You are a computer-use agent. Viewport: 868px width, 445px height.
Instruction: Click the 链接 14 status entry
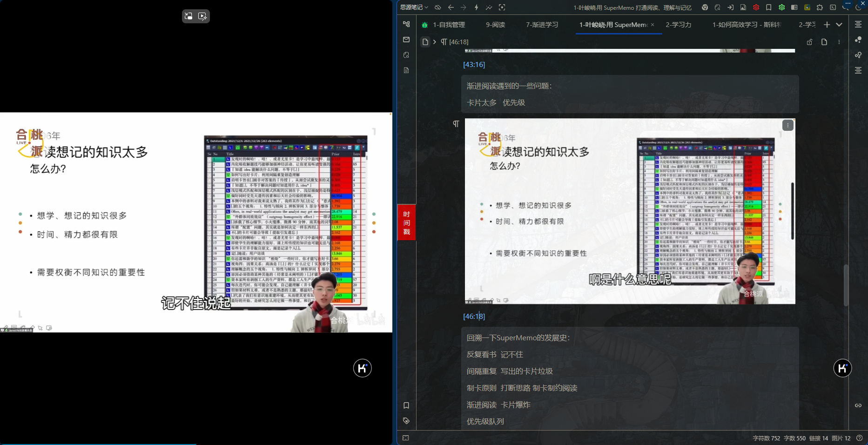click(x=819, y=438)
